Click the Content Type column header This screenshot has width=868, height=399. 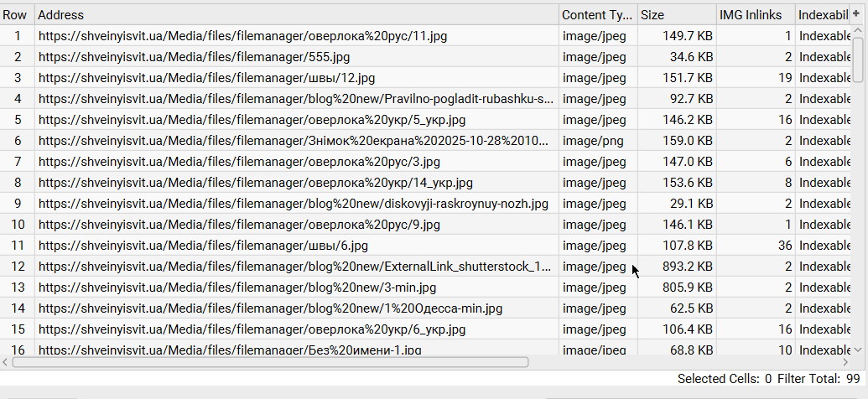598,15
